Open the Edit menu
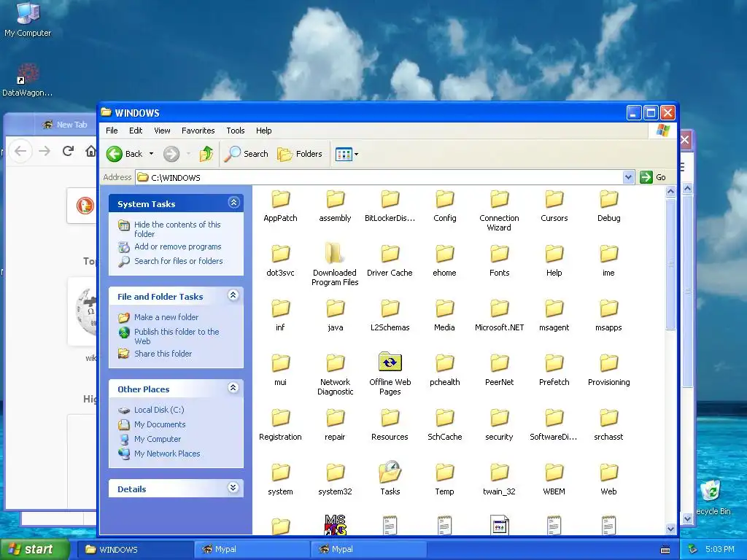Image resolution: width=747 pixels, height=560 pixels. pyautogui.click(x=135, y=131)
